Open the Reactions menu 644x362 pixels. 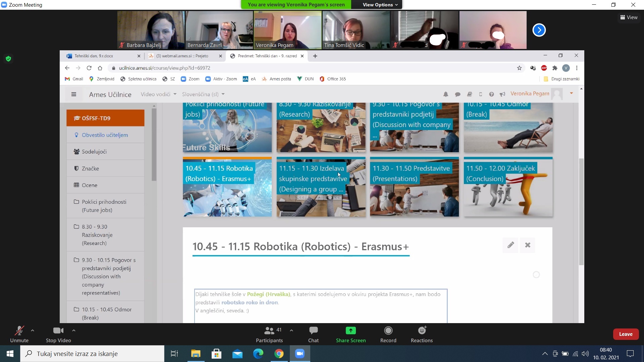pyautogui.click(x=422, y=334)
